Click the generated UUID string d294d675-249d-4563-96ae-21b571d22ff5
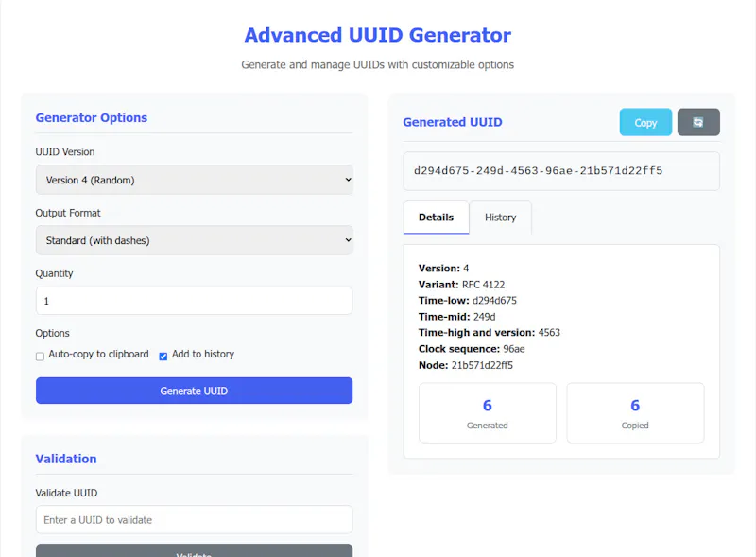Viewport: 756px width, 557px height. click(x=538, y=170)
